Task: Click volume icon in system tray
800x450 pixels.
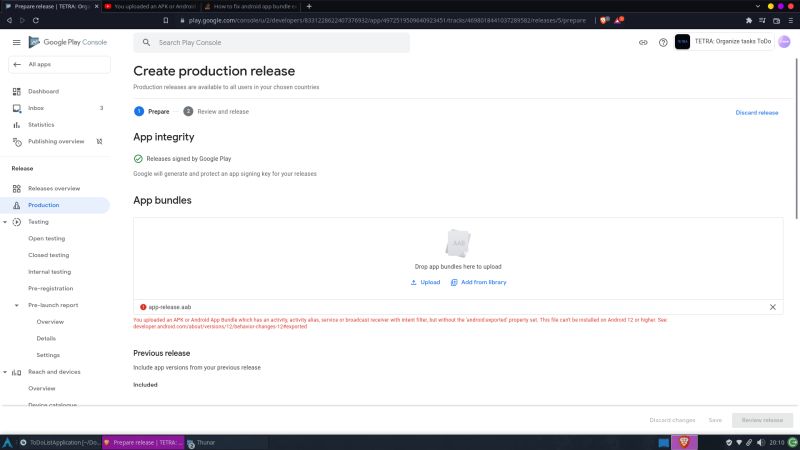Action: [760, 442]
